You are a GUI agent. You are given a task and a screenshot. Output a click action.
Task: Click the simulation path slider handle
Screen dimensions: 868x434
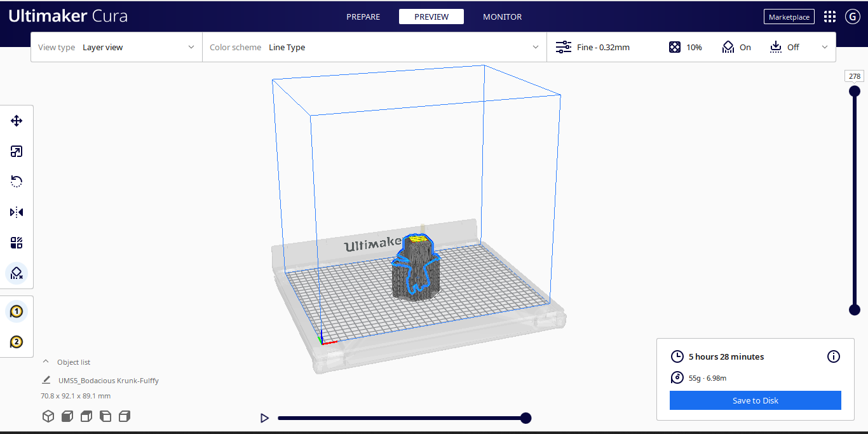coord(526,418)
